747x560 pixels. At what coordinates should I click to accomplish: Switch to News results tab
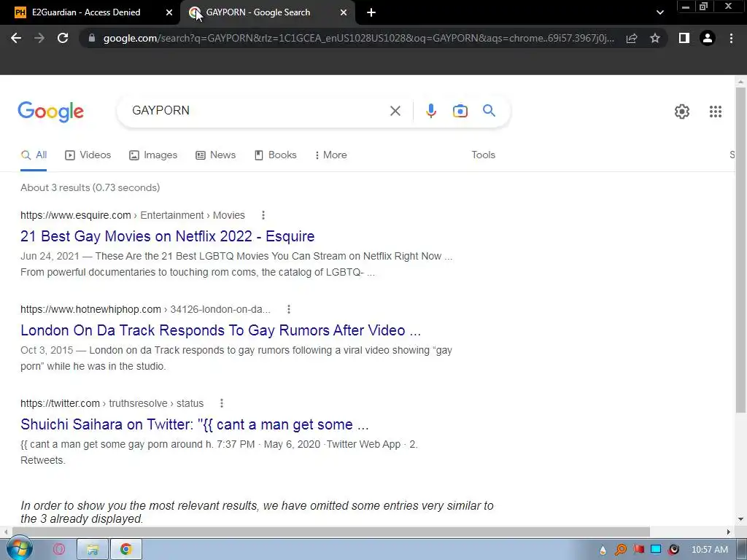click(215, 155)
